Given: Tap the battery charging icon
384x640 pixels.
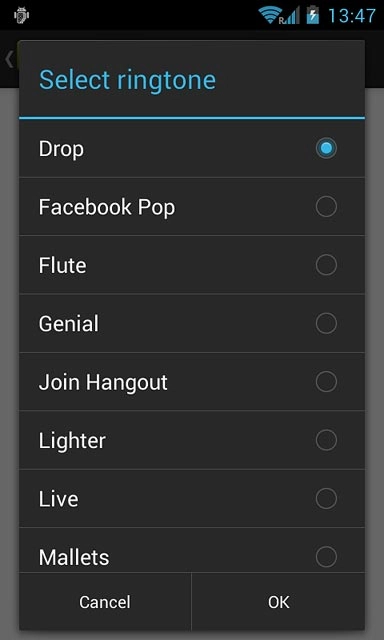Looking at the screenshot, I should tap(313, 15).
